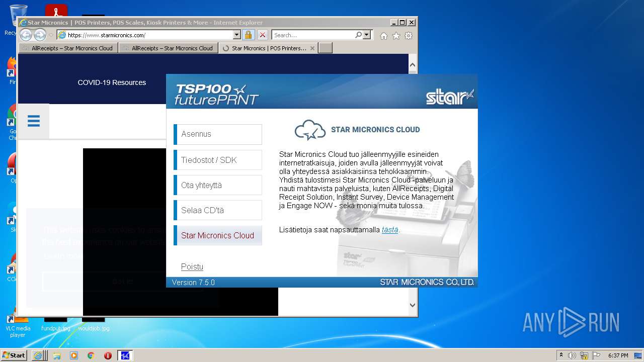Go back in Internet Explorer

(x=26, y=35)
